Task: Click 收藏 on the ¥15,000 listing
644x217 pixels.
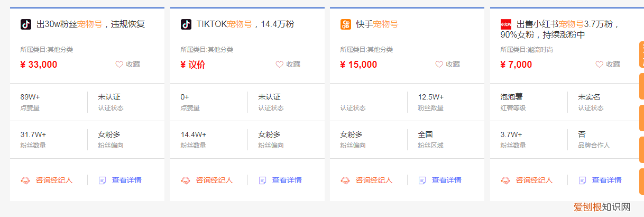Action: (453, 65)
